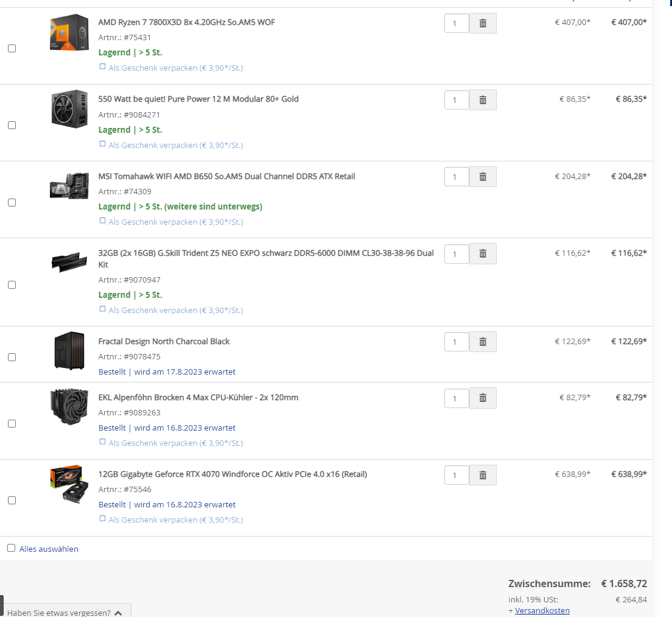Remove the Fractal Design North case
The width and height of the screenshot is (672, 617).
pos(483,342)
